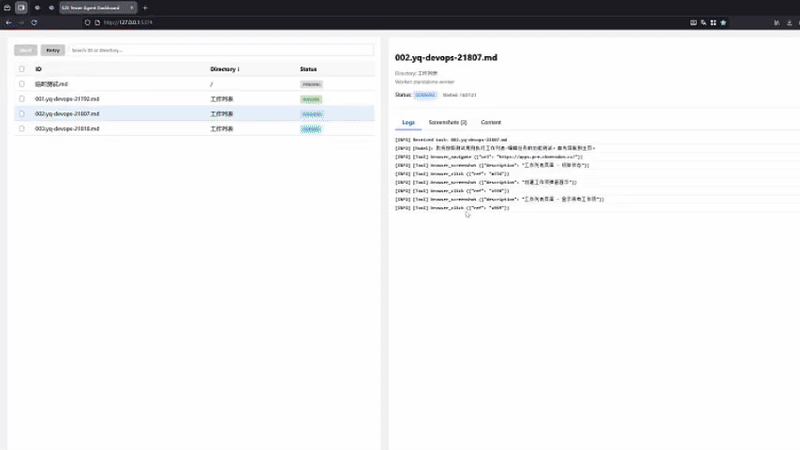Check the box for 003.yq-devops-21818.md
Image resolution: width=800 pixels, height=450 pixels.
click(21, 129)
